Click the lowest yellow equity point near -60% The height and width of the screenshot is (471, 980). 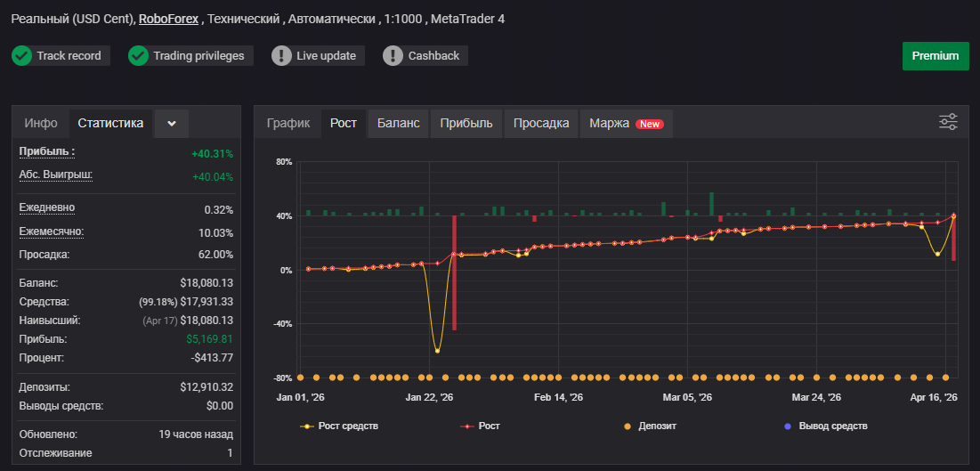pyautogui.click(x=438, y=351)
